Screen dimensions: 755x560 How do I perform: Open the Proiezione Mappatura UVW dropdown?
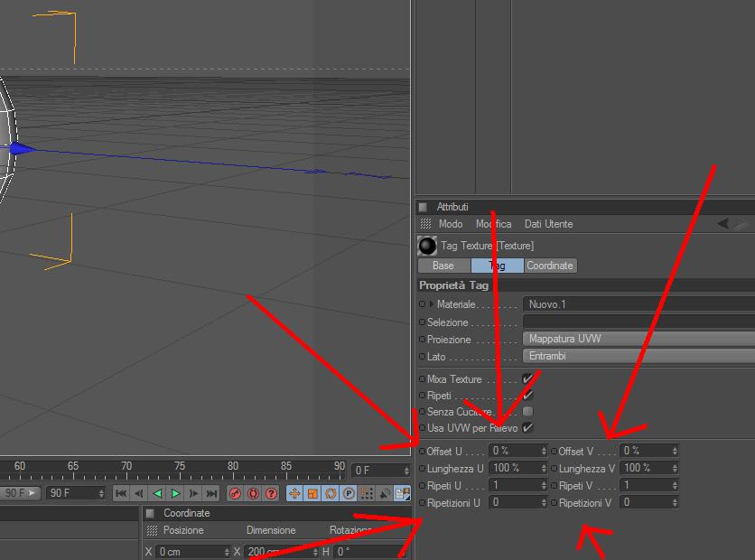point(638,339)
